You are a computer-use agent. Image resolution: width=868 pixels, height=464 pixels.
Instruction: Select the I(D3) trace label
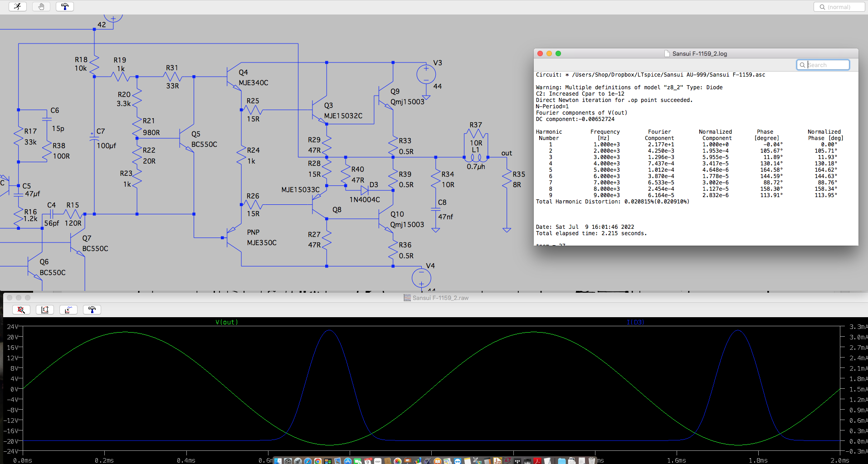635,322
